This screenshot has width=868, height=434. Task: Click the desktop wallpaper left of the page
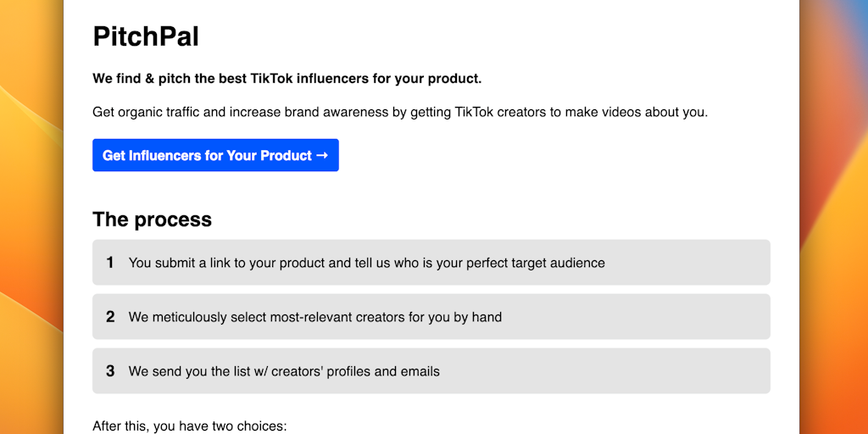coord(31,212)
